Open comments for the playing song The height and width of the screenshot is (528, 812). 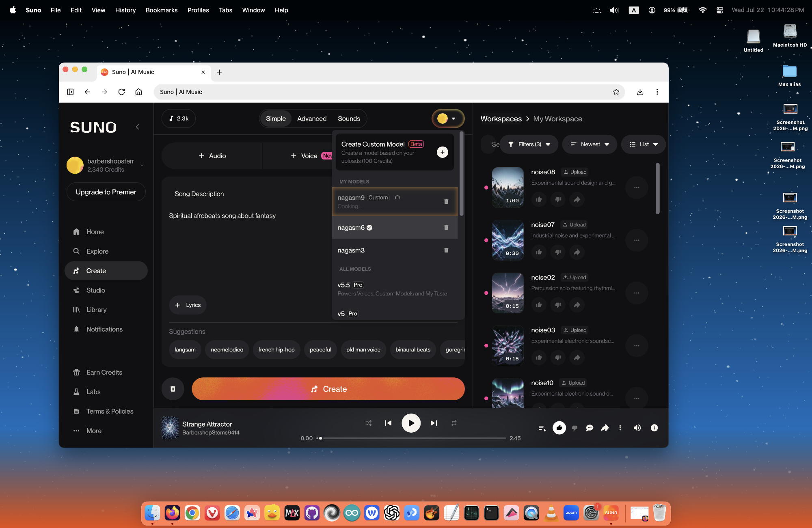(590, 428)
